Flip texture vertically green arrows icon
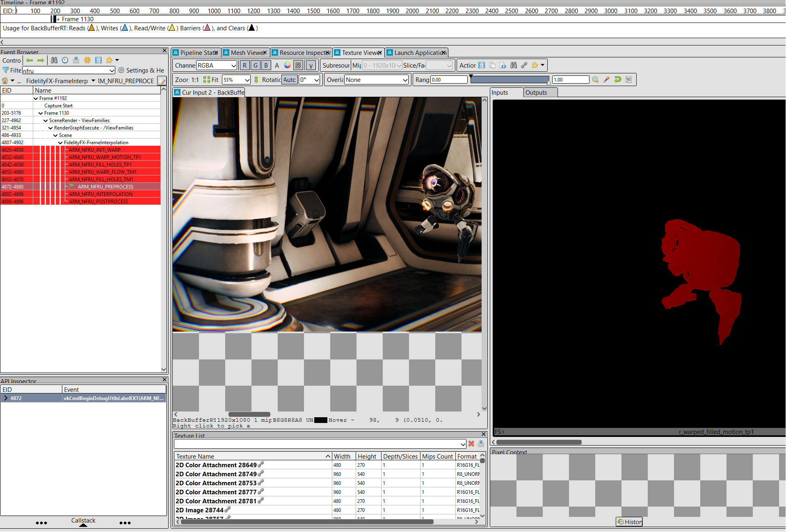The width and height of the screenshot is (786, 532). (256, 80)
